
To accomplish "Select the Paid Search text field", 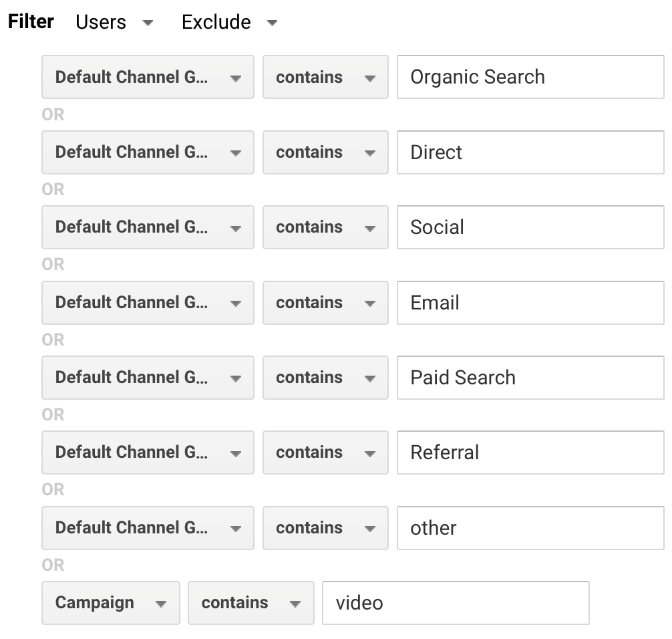I will pyautogui.click(x=530, y=377).
